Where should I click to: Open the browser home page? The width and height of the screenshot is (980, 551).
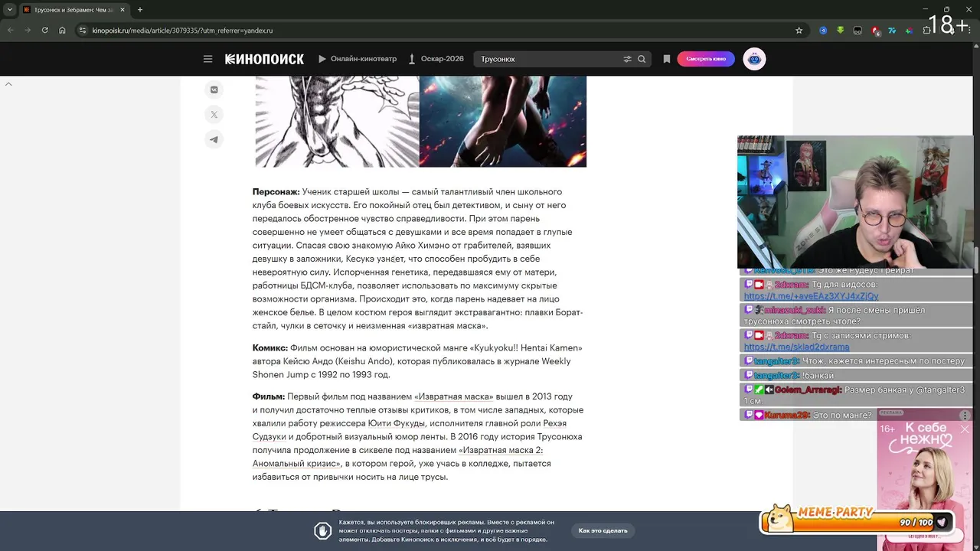(x=62, y=31)
